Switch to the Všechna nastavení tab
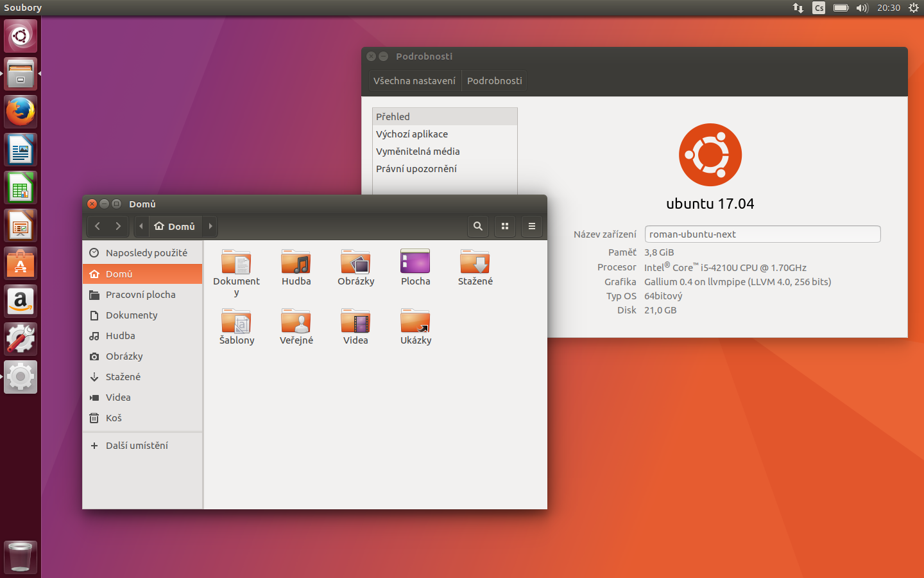 pyautogui.click(x=415, y=80)
